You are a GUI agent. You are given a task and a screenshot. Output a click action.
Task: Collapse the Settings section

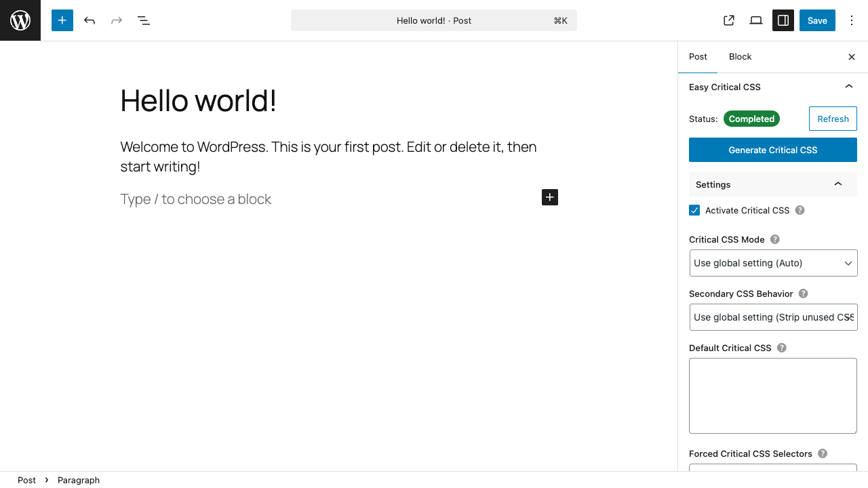pos(837,184)
